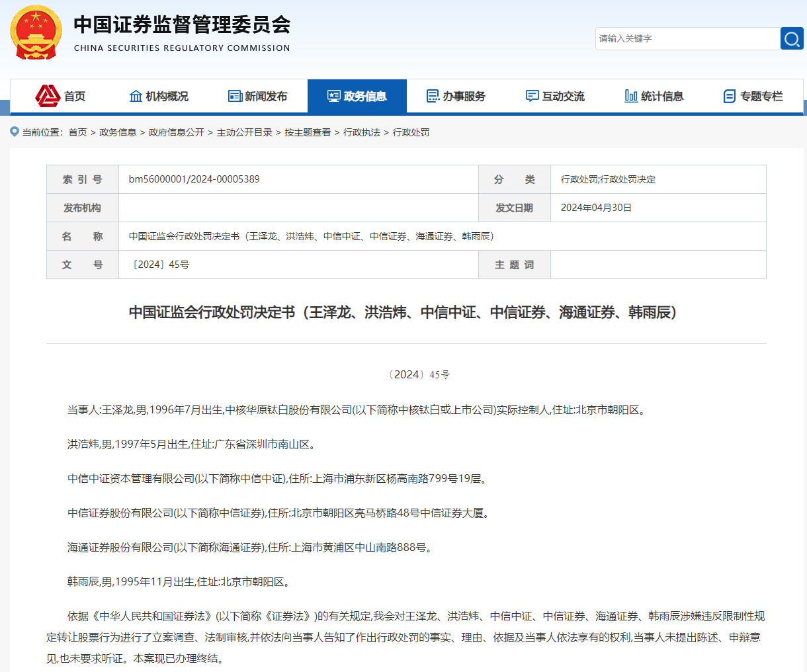The image size is (807, 672).
Task: Click the 中国证券监督管理委员会 site title
Action: click(182, 25)
